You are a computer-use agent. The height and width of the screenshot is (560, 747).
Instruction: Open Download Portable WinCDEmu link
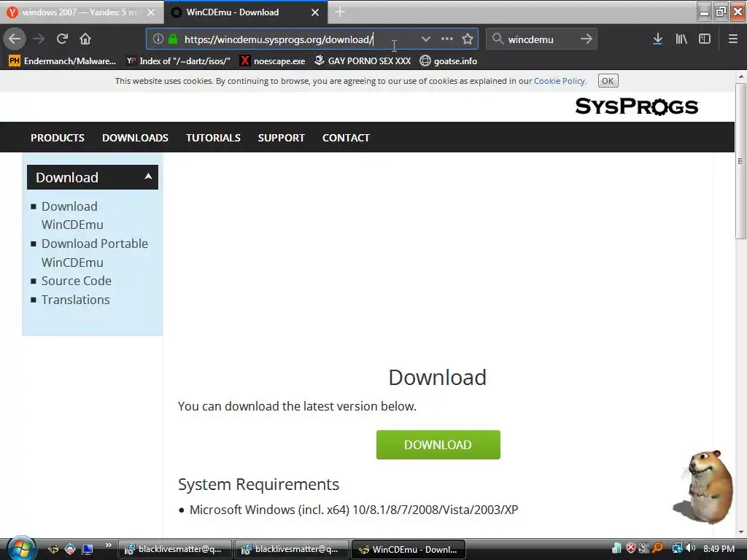tap(95, 253)
